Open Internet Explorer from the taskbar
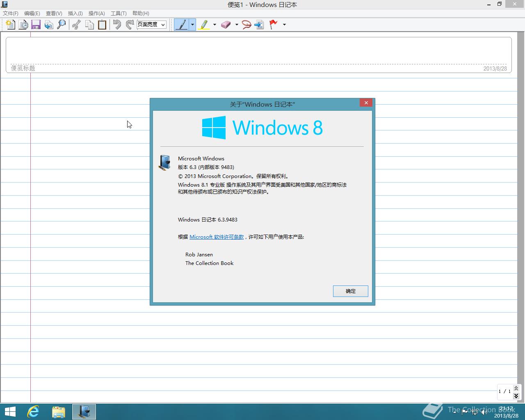Viewport: 525px width, 420px height. pos(33,412)
